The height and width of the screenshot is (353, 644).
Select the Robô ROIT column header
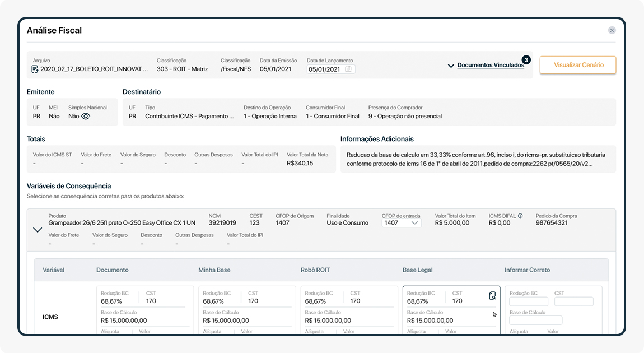[x=315, y=270]
